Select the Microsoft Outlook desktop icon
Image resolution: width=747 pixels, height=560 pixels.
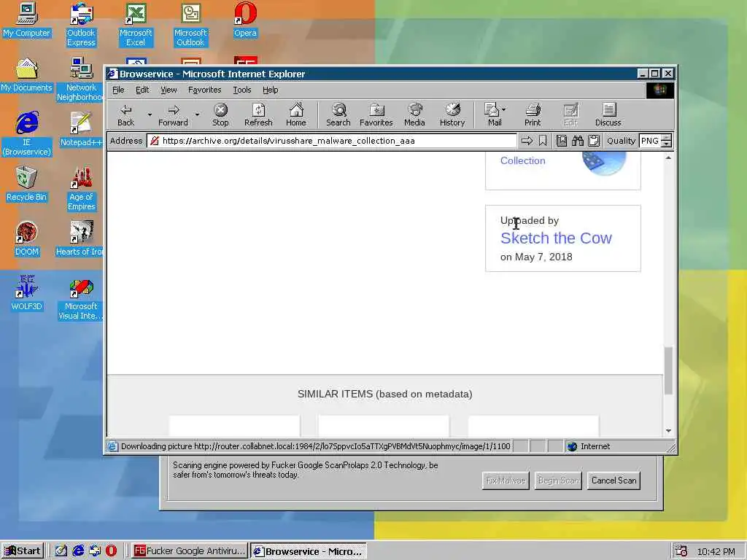pos(190,25)
